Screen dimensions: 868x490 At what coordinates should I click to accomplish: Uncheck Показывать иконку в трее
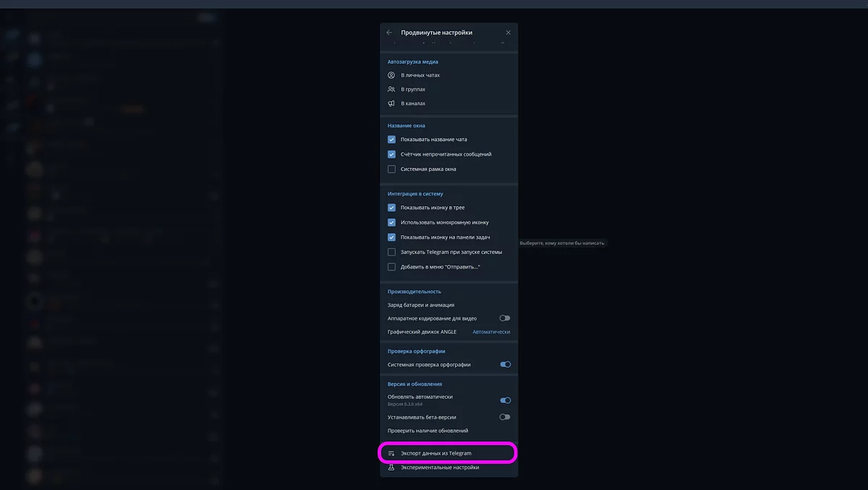click(391, 207)
